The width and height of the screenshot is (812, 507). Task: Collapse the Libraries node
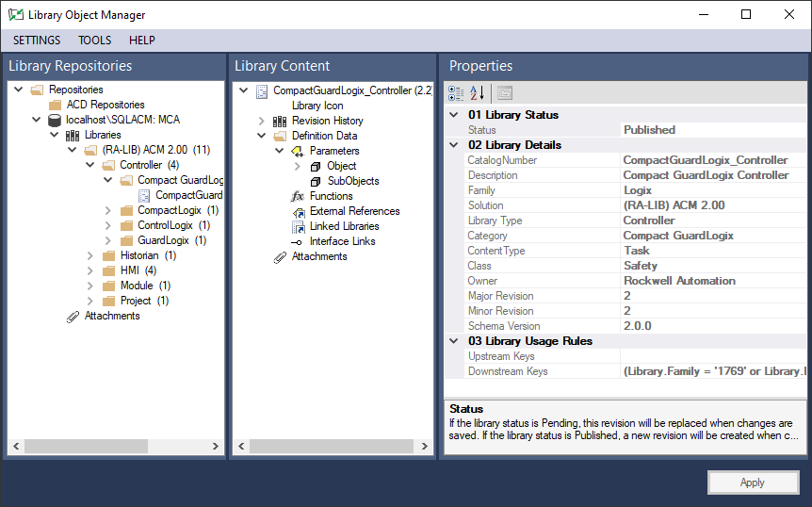[55, 135]
